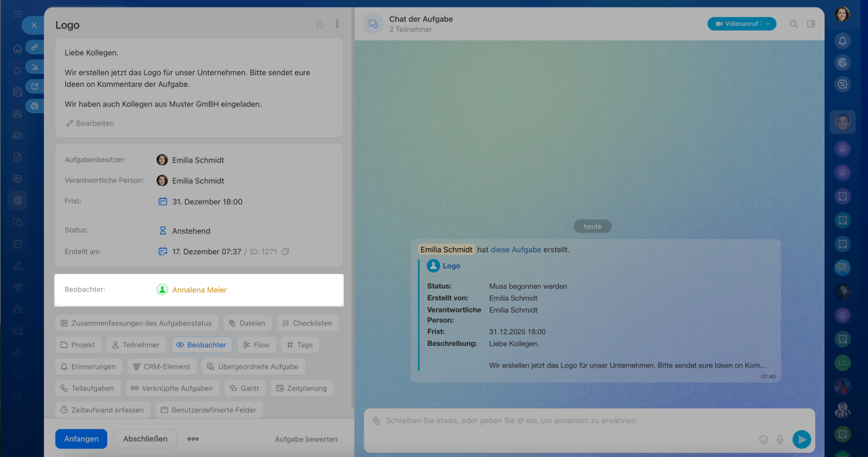Toggle the Checklisten field chip

point(307,323)
